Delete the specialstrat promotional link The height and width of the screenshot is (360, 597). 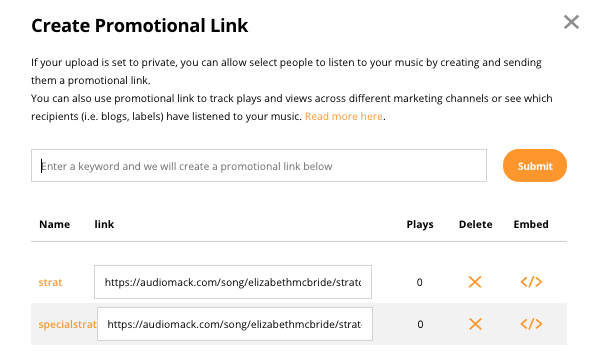[475, 324]
